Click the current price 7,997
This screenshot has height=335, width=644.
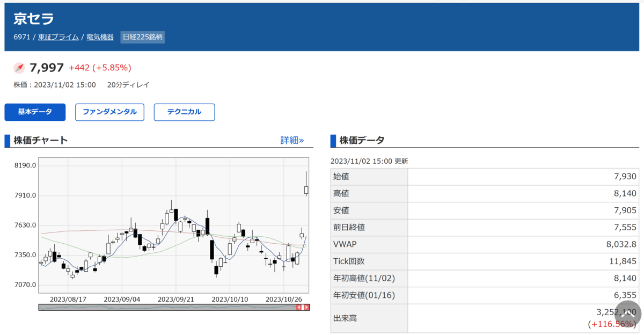47,68
